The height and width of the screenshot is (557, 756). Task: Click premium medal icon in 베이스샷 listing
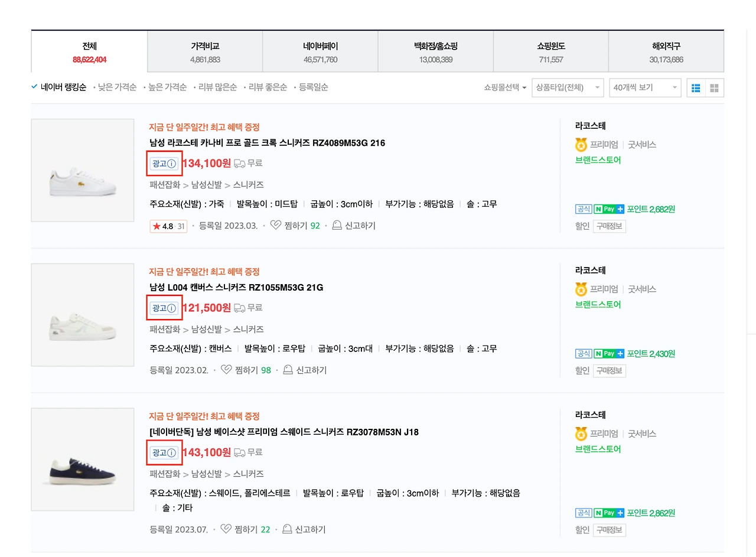tap(581, 434)
